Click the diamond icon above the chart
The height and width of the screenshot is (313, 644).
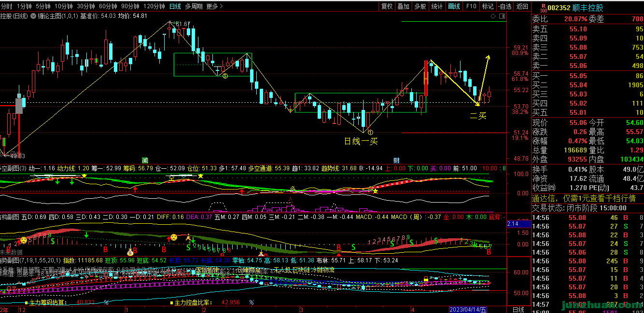click(493, 16)
